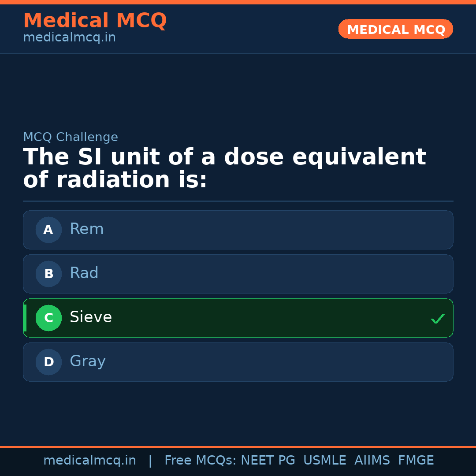Select answer option Rem
The image size is (476, 476).
tap(238, 230)
